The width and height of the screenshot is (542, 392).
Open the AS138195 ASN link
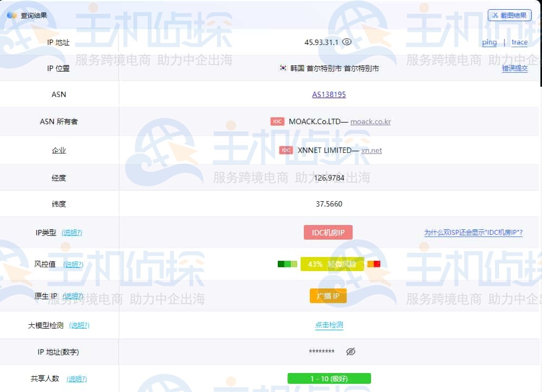tap(329, 94)
